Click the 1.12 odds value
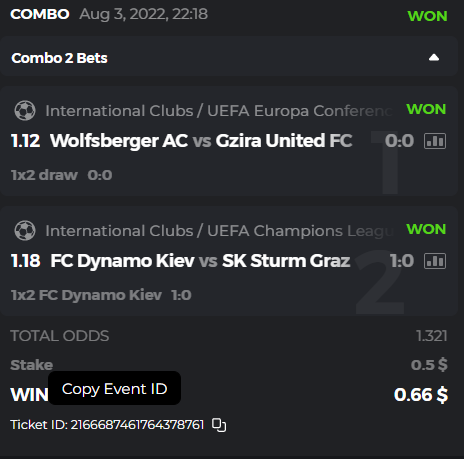 [x=26, y=141]
